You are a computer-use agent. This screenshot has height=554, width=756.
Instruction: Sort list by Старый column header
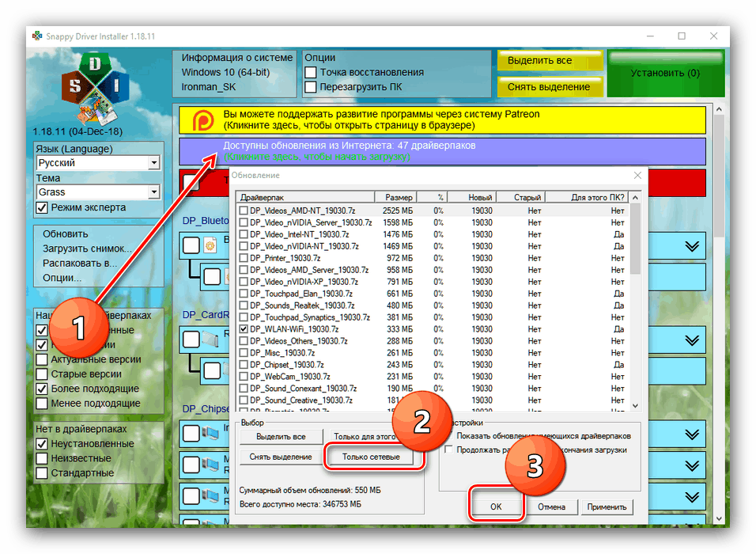point(520,197)
